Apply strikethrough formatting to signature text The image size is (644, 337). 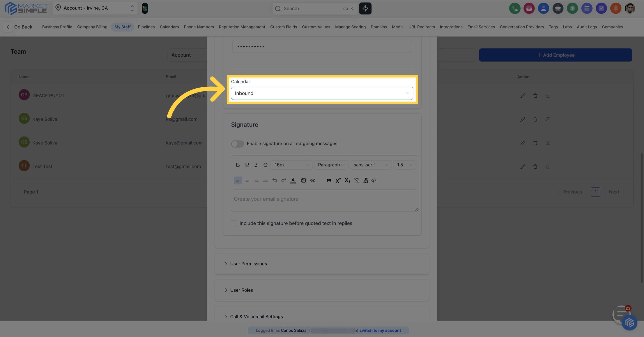coord(265,165)
